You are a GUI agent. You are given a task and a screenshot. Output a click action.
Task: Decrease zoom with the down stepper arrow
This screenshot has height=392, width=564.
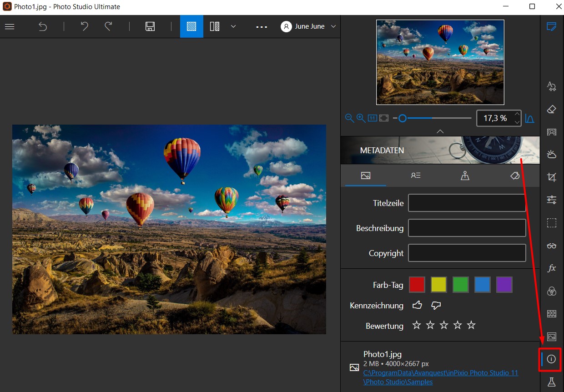pyautogui.click(x=517, y=122)
